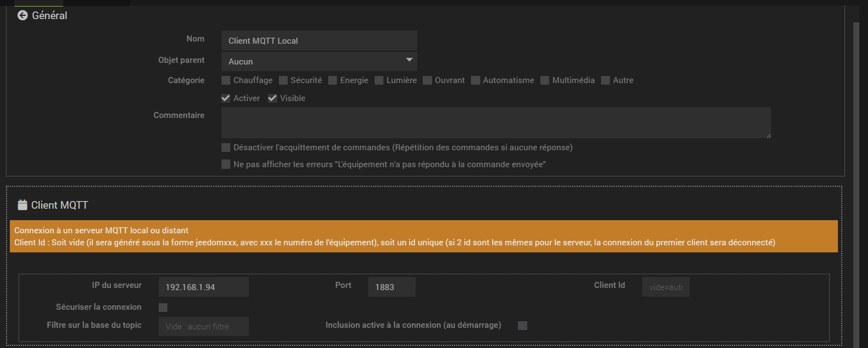Viewport: 868px width, 348px height.
Task: Click the Nom text field
Action: click(x=319, y=41)
